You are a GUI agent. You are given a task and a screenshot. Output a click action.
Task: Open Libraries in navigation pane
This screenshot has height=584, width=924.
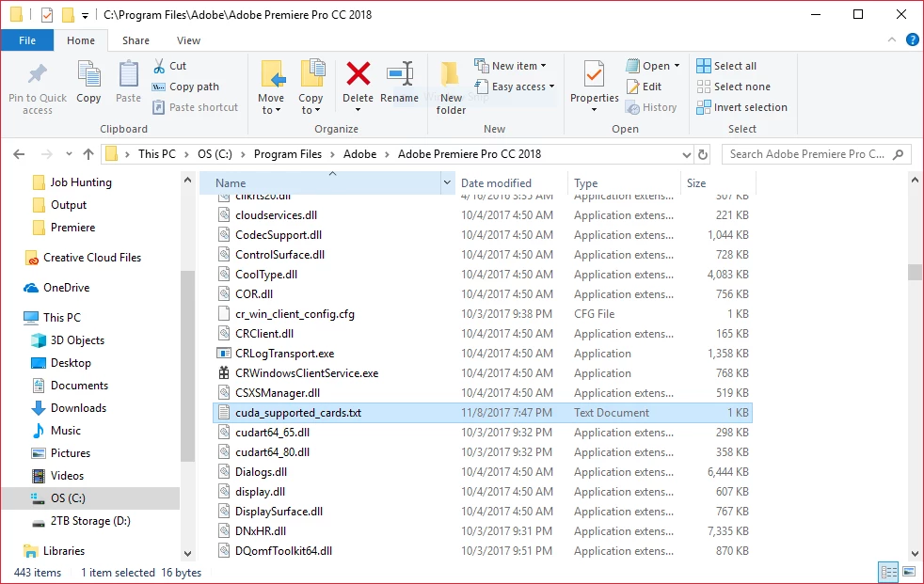click(x=64, y=551)
